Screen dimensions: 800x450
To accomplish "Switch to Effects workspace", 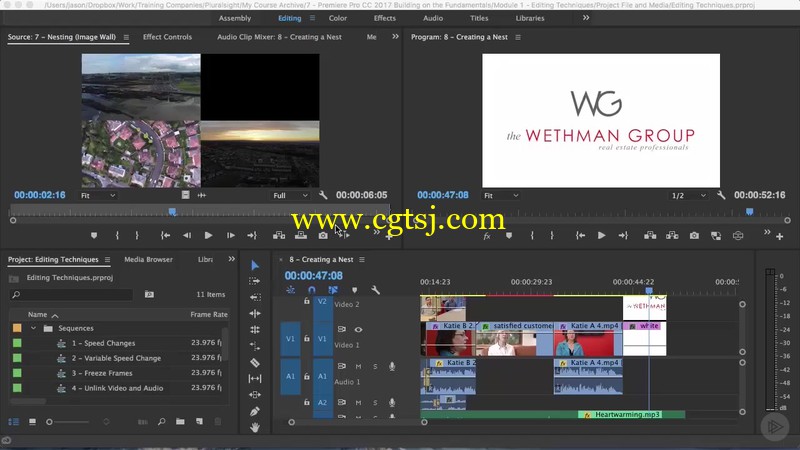I will (385, 18).
